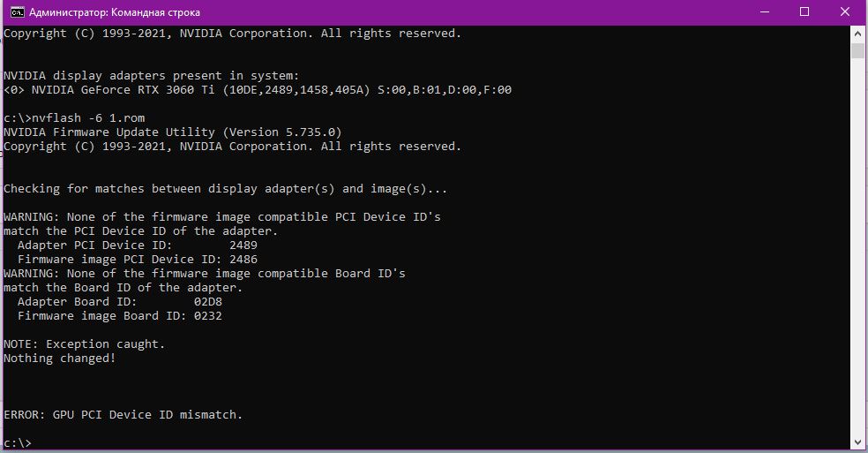Click the Checking for matches status line

pyautogui.click(x=226, y=189)
